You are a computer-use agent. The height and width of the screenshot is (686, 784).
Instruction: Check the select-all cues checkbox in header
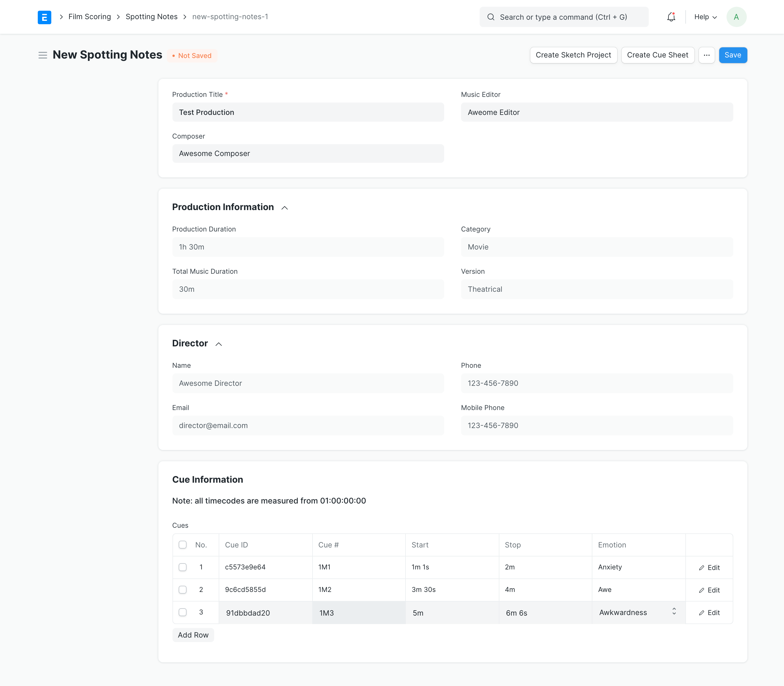coord(183,545)
